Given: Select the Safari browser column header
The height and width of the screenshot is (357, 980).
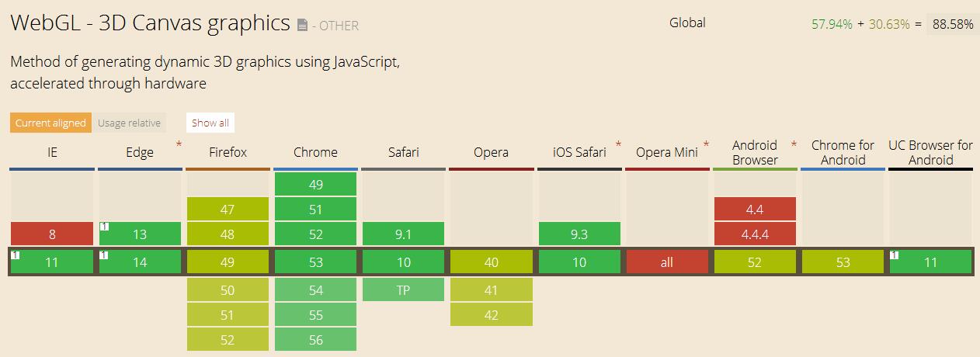Looking at the screenshot, I should [403, 152].
